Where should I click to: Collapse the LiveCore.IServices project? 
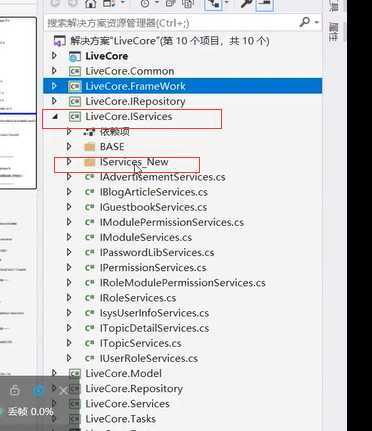click(55, 117)
